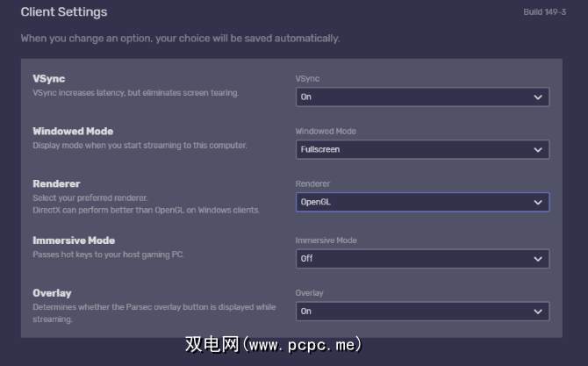Screen dimensions: 588x366
Task: Click the bold Windowed Mode setting heading
Action: coord(74,132)
